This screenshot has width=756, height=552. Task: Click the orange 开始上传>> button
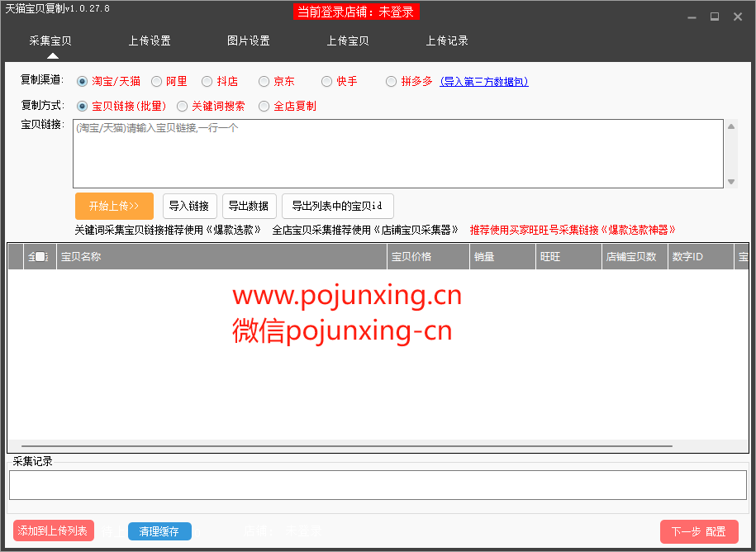(114, 207)
